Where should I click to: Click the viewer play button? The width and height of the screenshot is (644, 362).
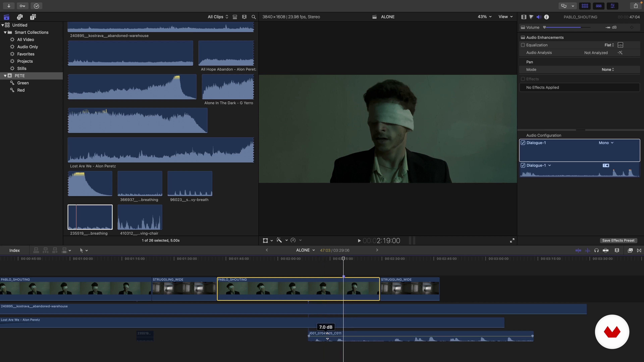click(x=359, y=241)
